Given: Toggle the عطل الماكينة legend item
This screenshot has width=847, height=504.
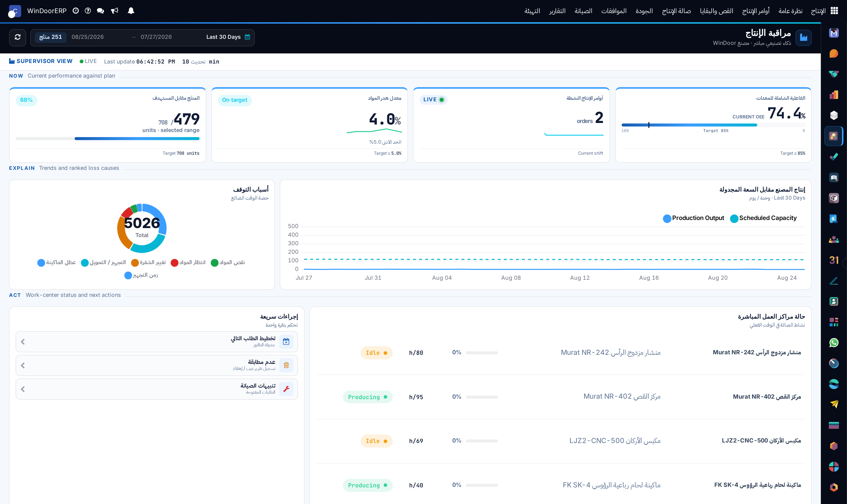Looking at the screenshot, I should pos(56,263).
